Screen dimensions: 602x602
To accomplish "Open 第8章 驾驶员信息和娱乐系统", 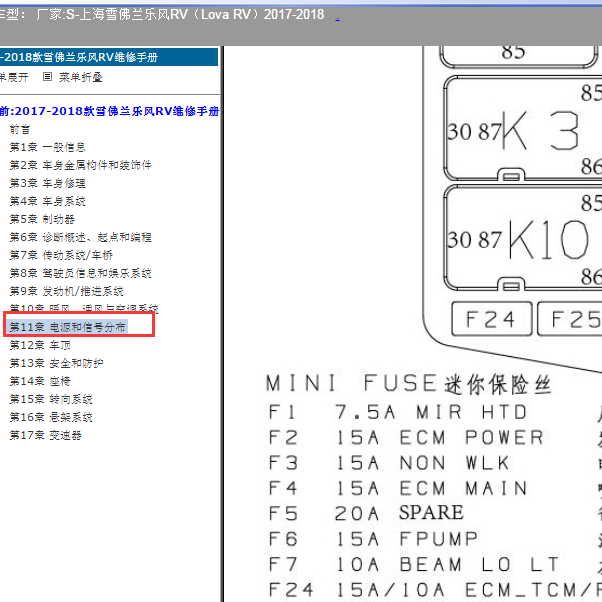I will pyautogui.click(x=80, y=273).
